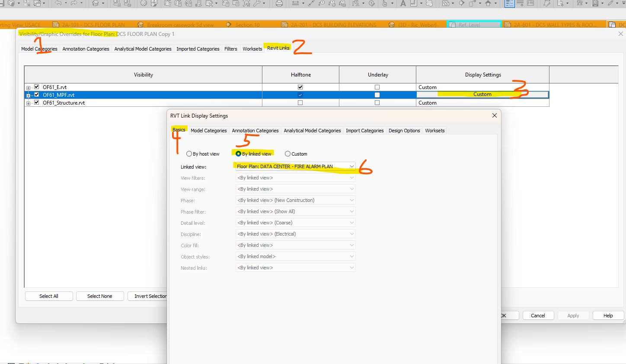
Task: Open the Filters tab
Action: pos(230,49)
